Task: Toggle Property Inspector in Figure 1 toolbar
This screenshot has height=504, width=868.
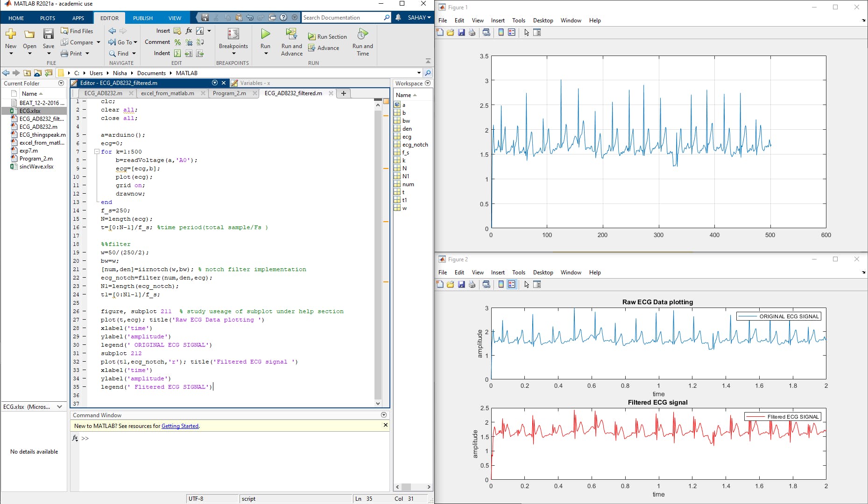Action: (x=537, y=32)
